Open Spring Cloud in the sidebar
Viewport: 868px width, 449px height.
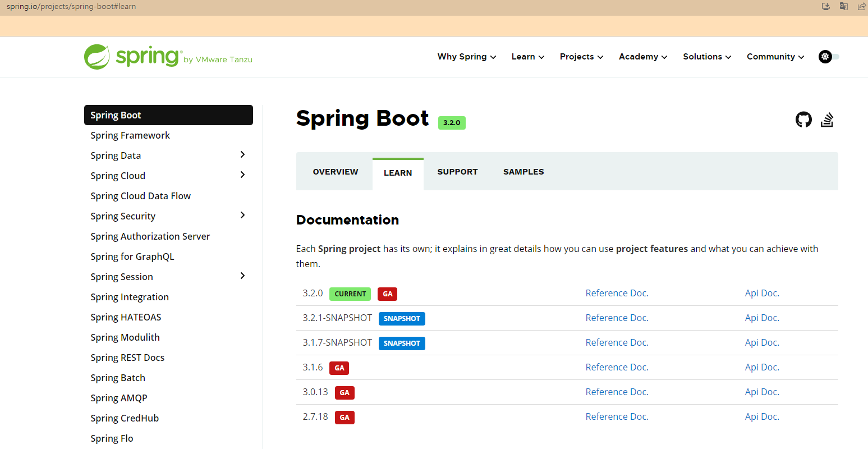pyautogui.click(x=118, y=176)
